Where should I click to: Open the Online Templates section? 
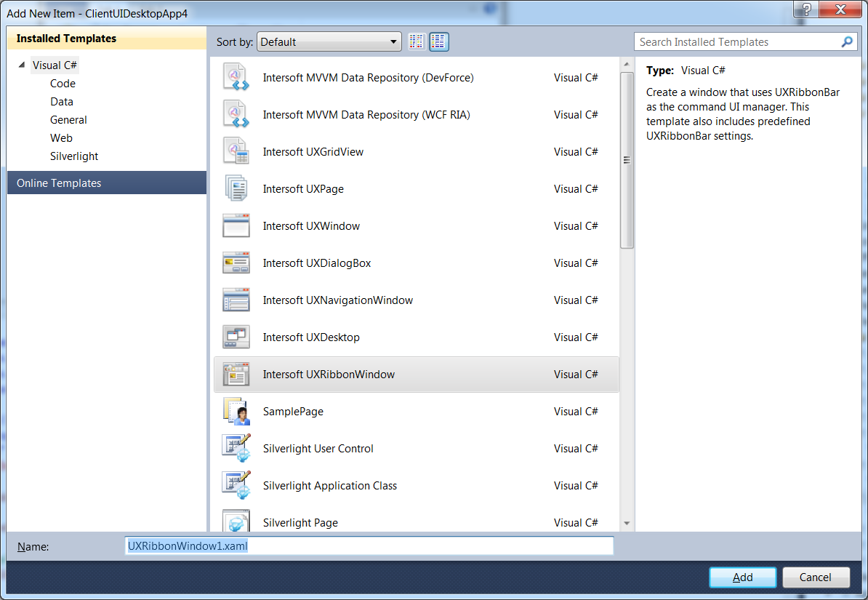click(x=106, y=183)
